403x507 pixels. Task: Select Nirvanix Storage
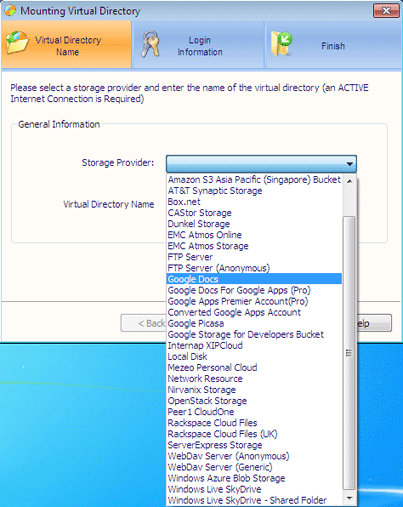tap(254, 390)
